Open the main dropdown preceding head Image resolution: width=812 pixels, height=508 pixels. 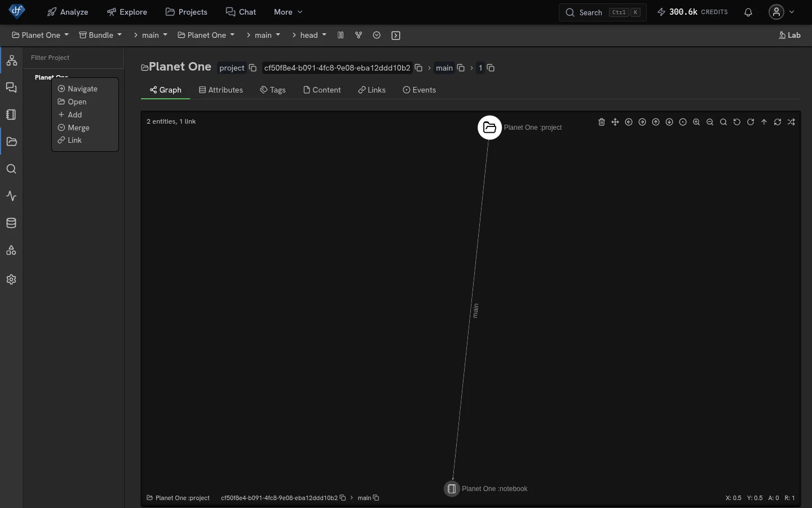point(263,35)
